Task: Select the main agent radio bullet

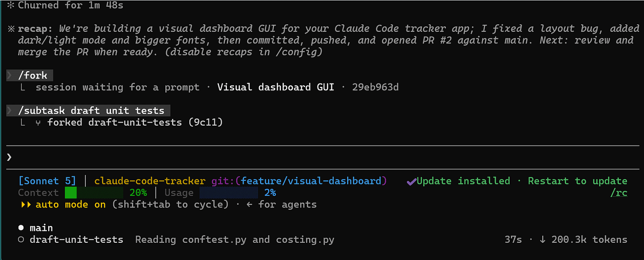Action: point(21,228)
